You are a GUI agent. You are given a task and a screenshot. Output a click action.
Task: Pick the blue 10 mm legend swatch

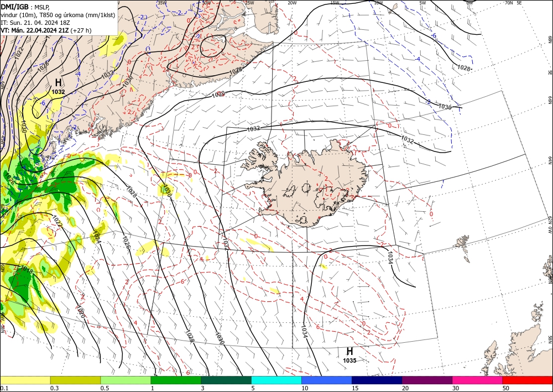327,380
